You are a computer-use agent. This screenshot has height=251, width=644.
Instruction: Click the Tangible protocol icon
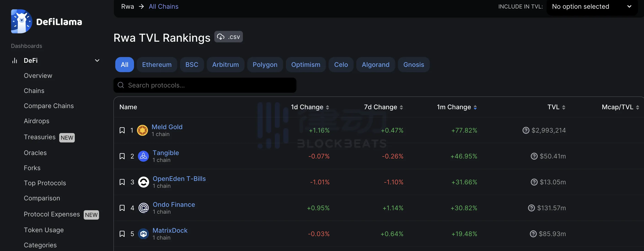pos(143,156)
